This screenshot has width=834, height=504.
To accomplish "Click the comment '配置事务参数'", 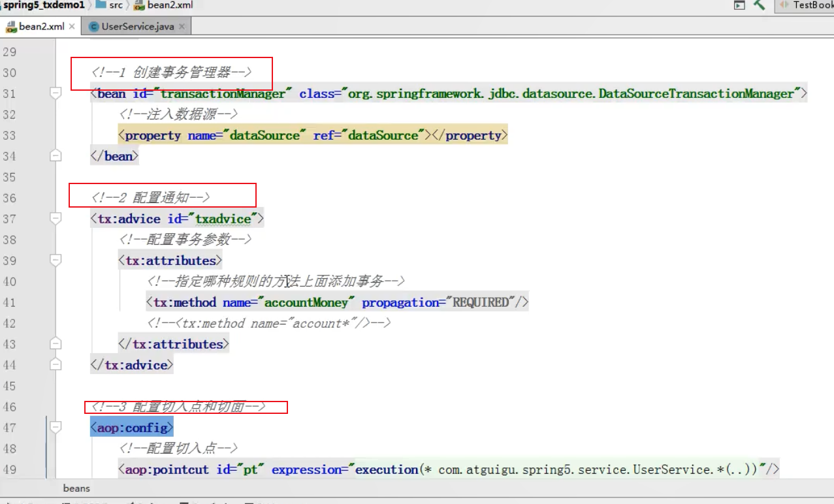I will (x=185, y=240).
